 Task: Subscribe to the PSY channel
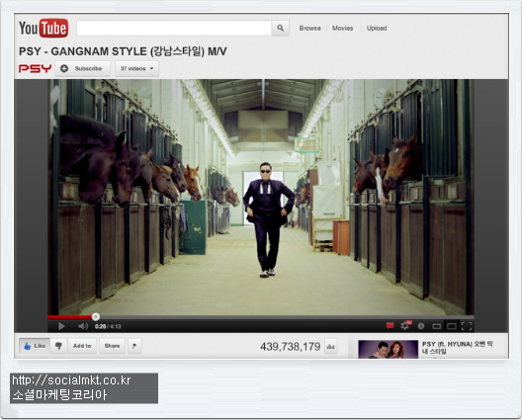point(83,68)
